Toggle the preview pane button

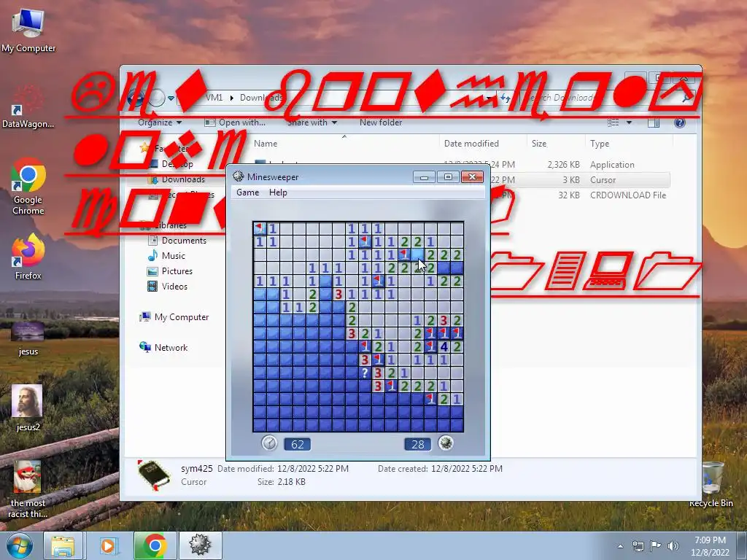click(654, 122)
